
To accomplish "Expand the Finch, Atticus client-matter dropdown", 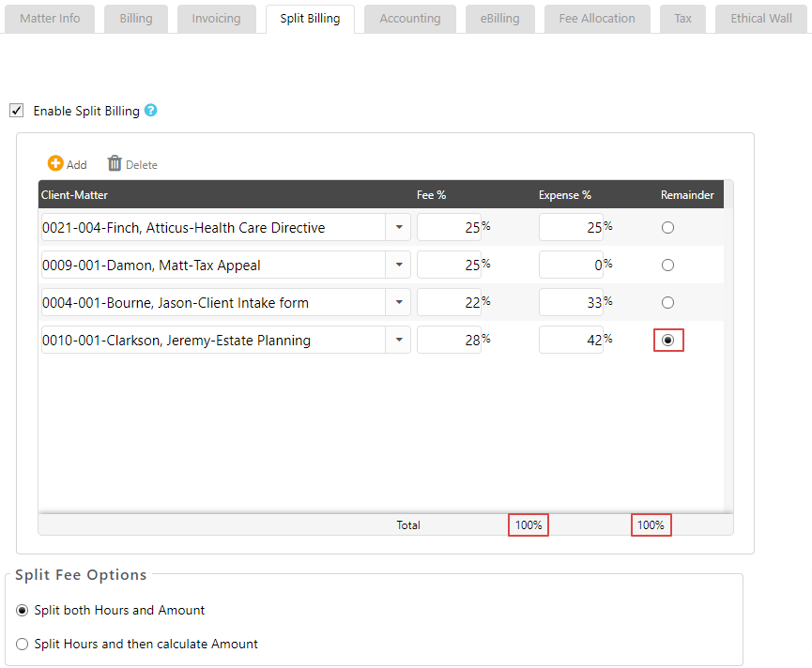I will [398, 228].
